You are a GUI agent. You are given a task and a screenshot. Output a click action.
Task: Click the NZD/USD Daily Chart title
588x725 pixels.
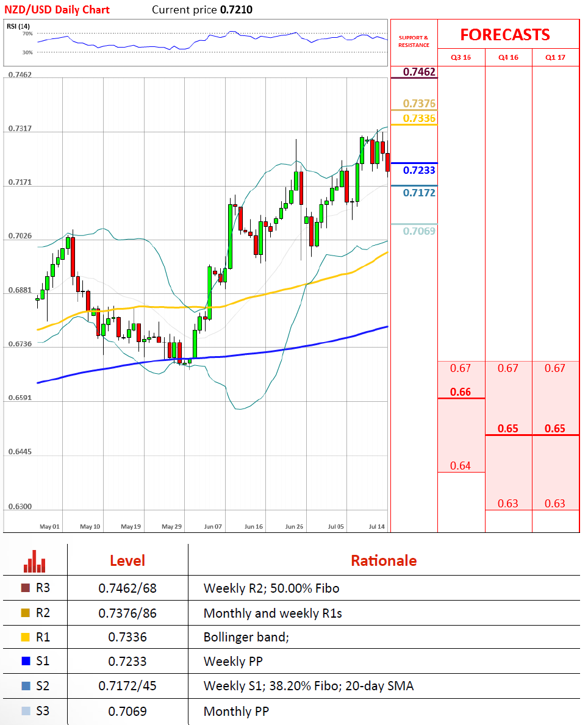57,10
